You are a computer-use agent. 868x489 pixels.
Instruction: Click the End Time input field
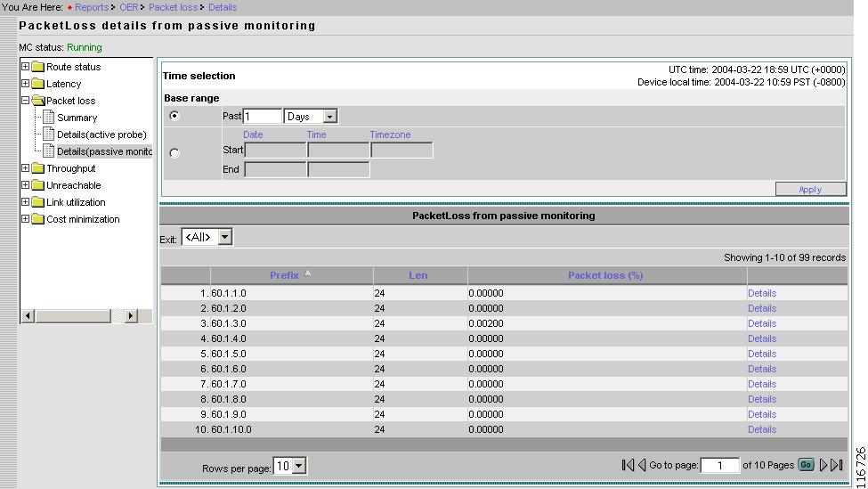338,169
